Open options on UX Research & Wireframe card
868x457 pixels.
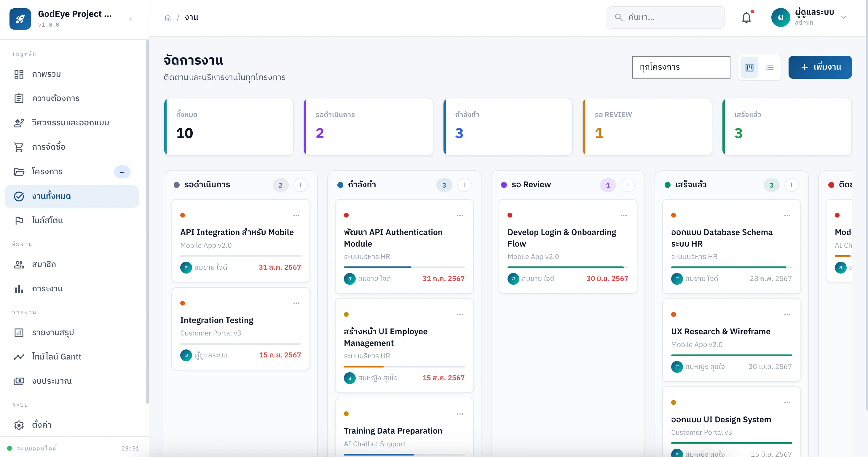point(787,315)
